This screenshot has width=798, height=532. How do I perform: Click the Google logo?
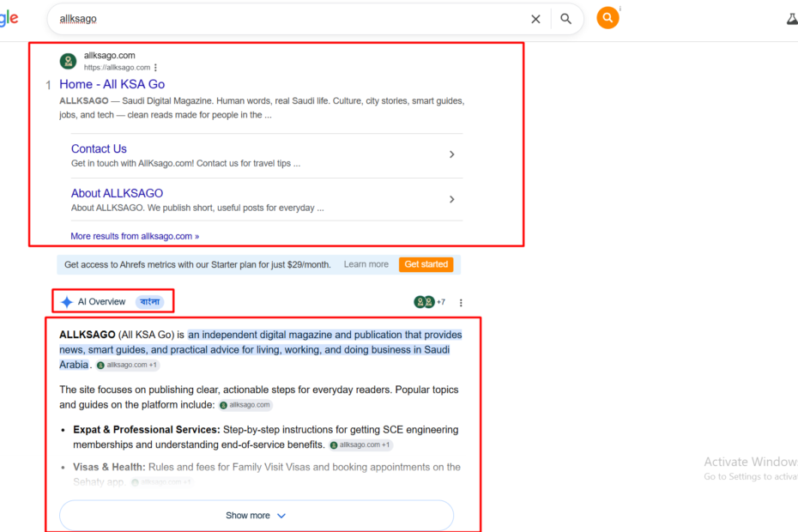tap(9, 19)
